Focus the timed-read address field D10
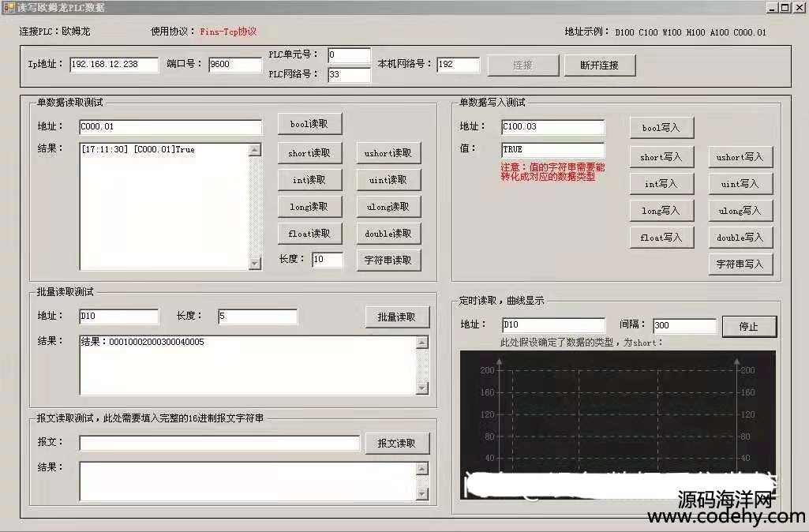 (553, 325)
